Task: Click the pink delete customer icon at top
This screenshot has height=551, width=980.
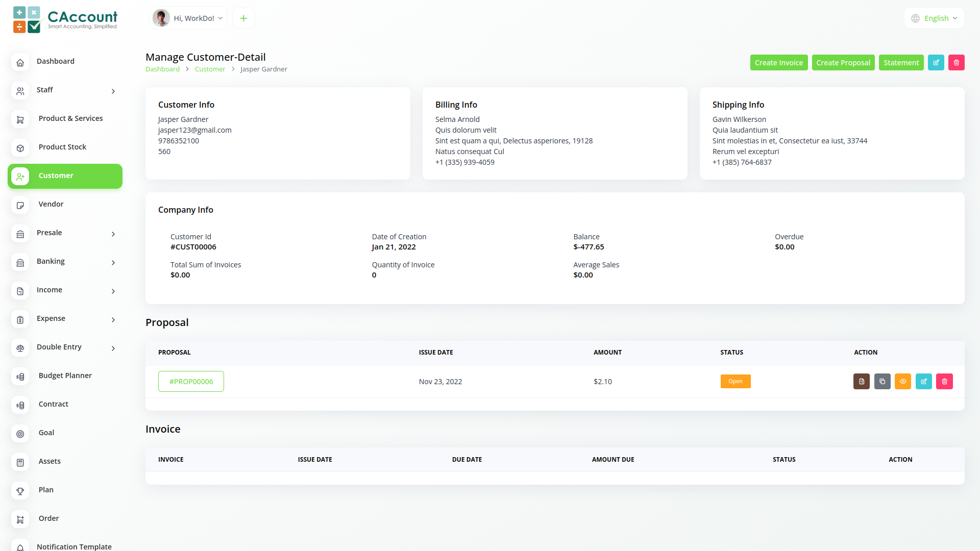Action: pos(956,62)
